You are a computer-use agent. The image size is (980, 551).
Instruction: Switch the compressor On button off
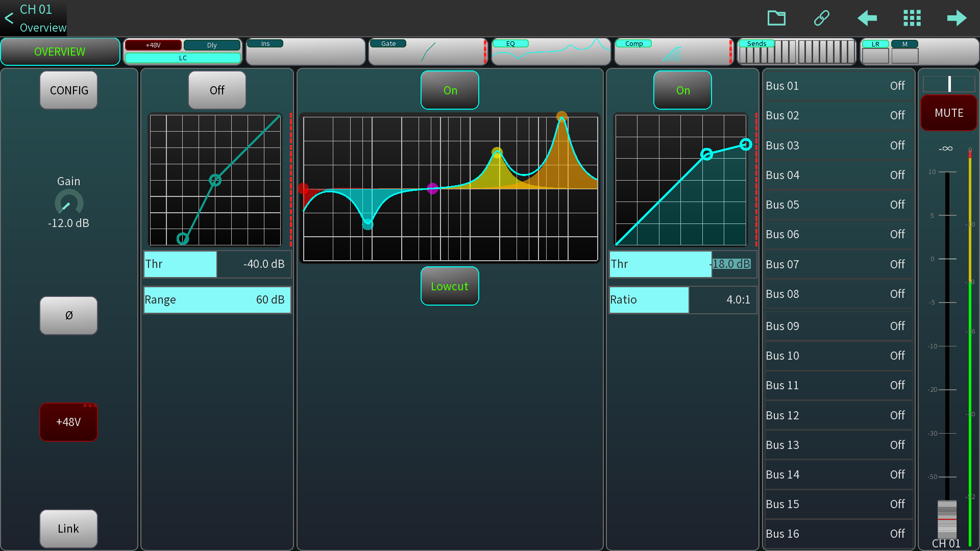[x=682, y=90]
